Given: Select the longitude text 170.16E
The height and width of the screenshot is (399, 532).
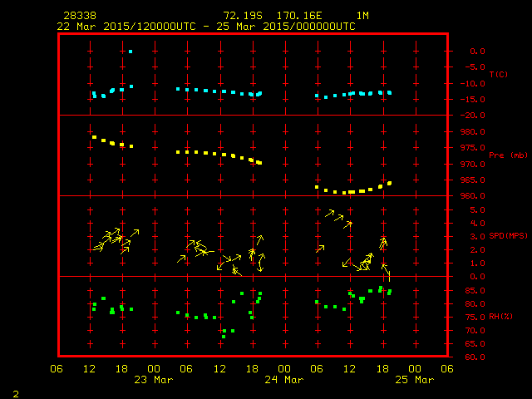Looking at the screenshot, I should [x=299, y=16].
